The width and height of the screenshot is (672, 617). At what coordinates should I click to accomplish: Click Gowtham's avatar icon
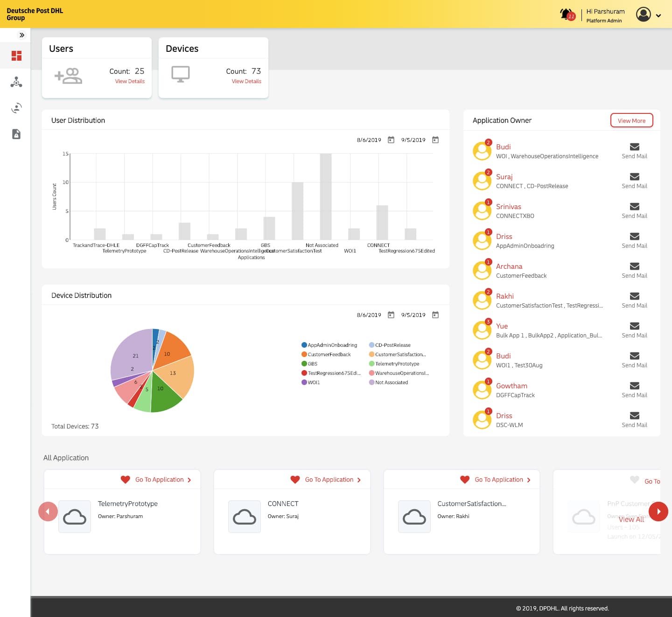482,390
